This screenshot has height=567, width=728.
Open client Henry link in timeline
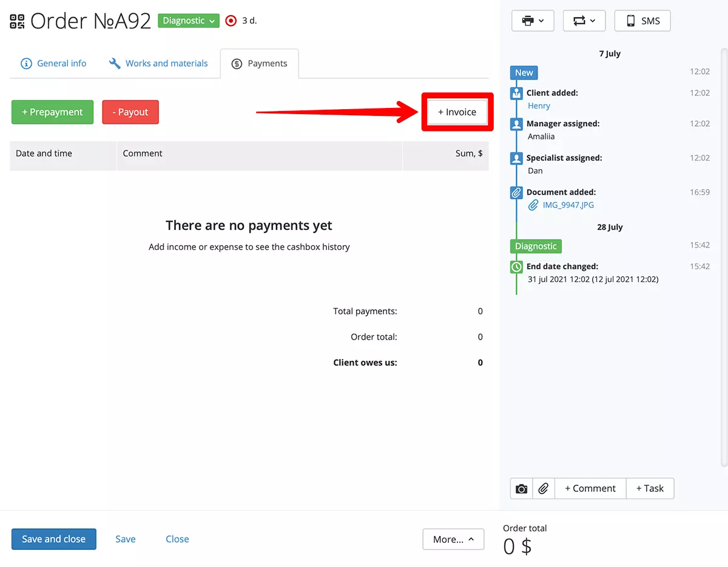click(539, 106)
